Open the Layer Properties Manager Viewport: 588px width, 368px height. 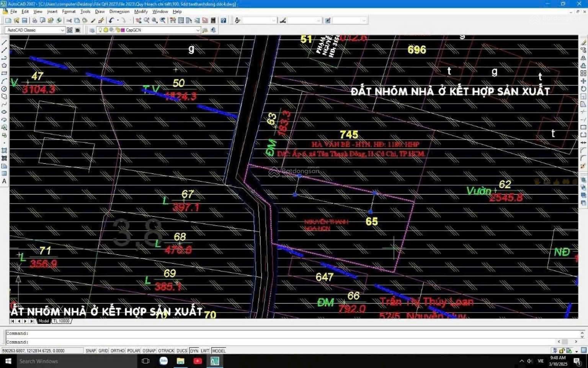tap(92, 30)
